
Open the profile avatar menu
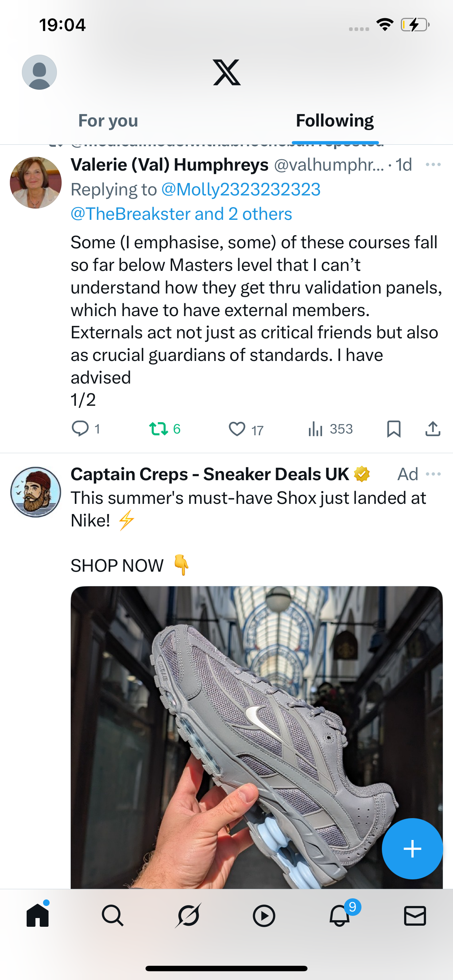click(39, 72)
